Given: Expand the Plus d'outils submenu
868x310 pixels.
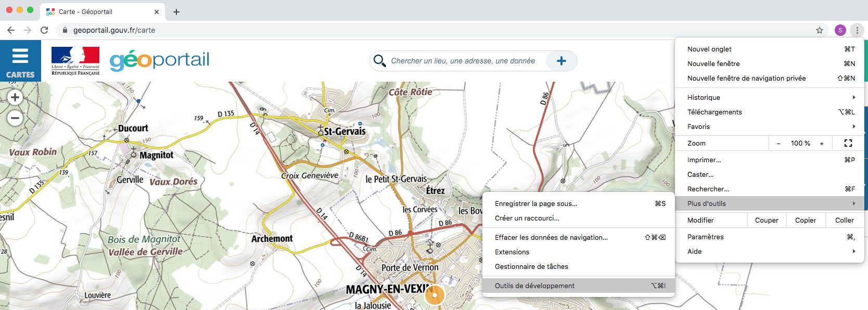Looking at the screenshot, I should coord(770,203).
